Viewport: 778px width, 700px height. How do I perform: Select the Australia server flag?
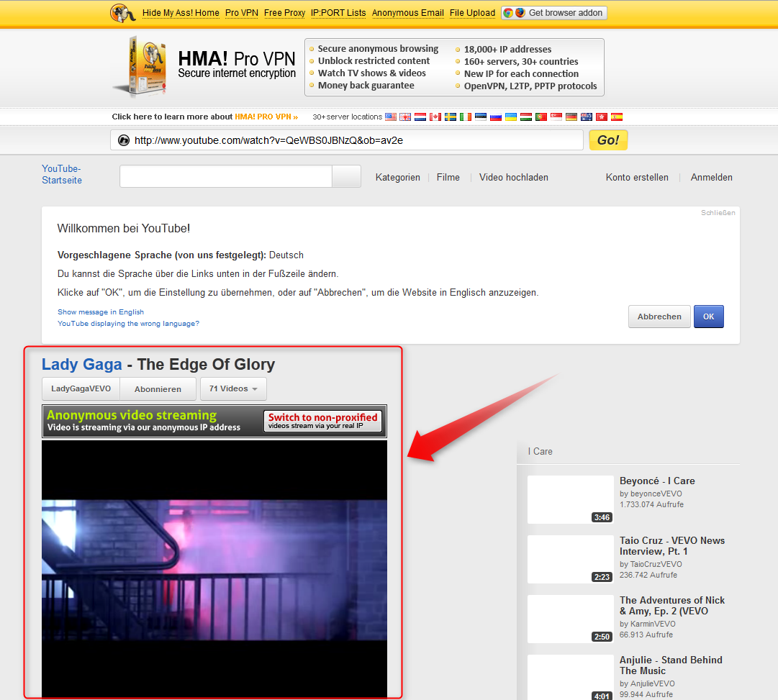coord(587,116)
